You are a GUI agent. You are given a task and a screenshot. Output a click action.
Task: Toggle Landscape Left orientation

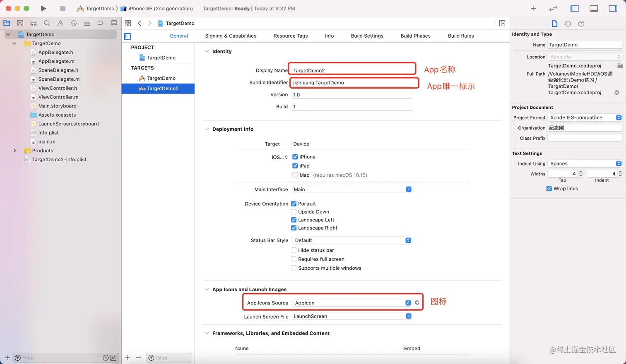(x=294, y=220)
